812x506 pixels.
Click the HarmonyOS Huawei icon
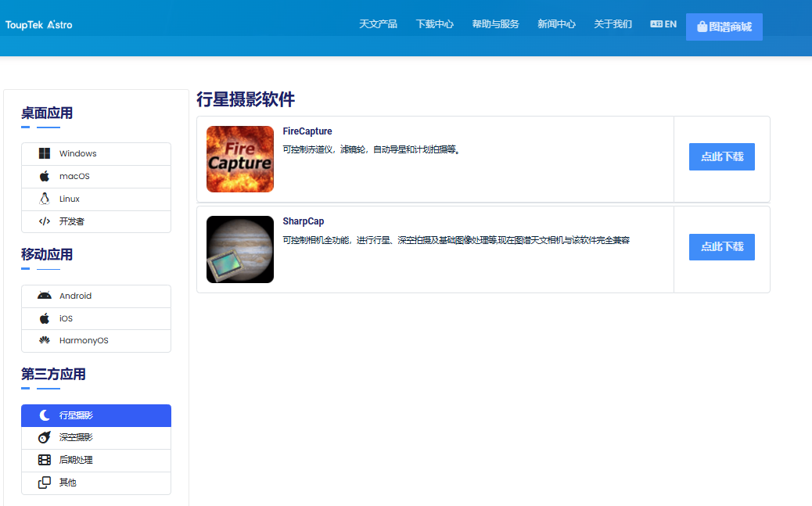click(x=45, y=341)
